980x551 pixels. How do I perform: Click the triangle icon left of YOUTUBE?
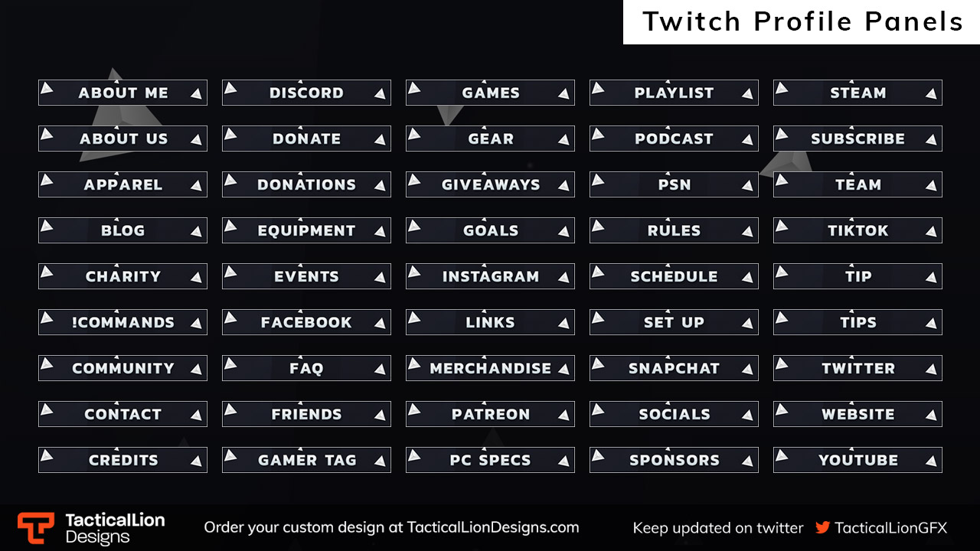coord(782,455)
